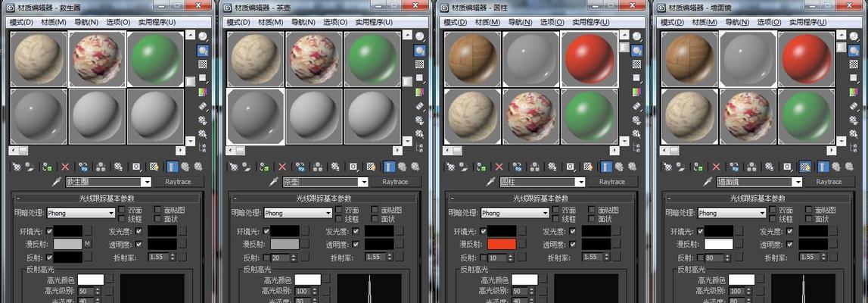This screenshot has height=303, width=868.
Task: Click the Get Material icon in 墙面镜 editor
Action: click(667, 167)
